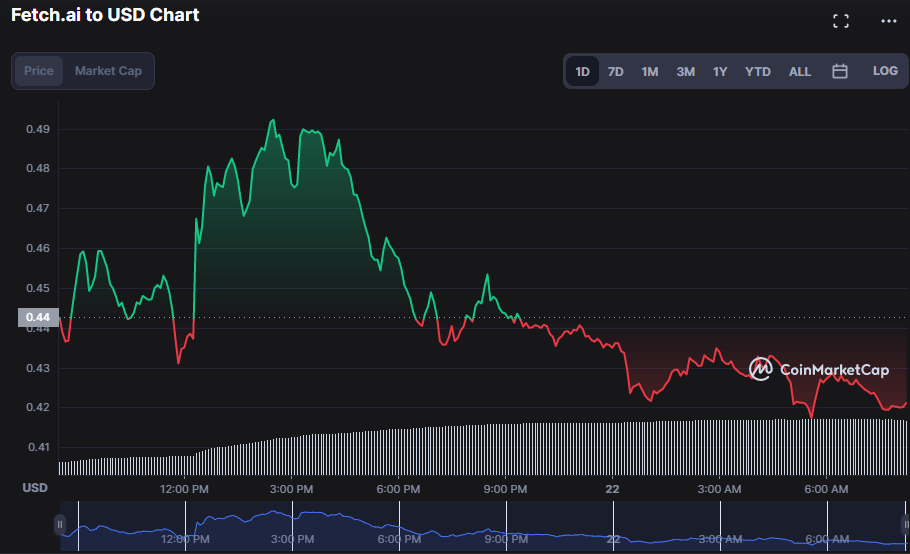This screenshot has height=554, width=910.
Task: Show the 1M time range
Action: [x=650, y=71]
